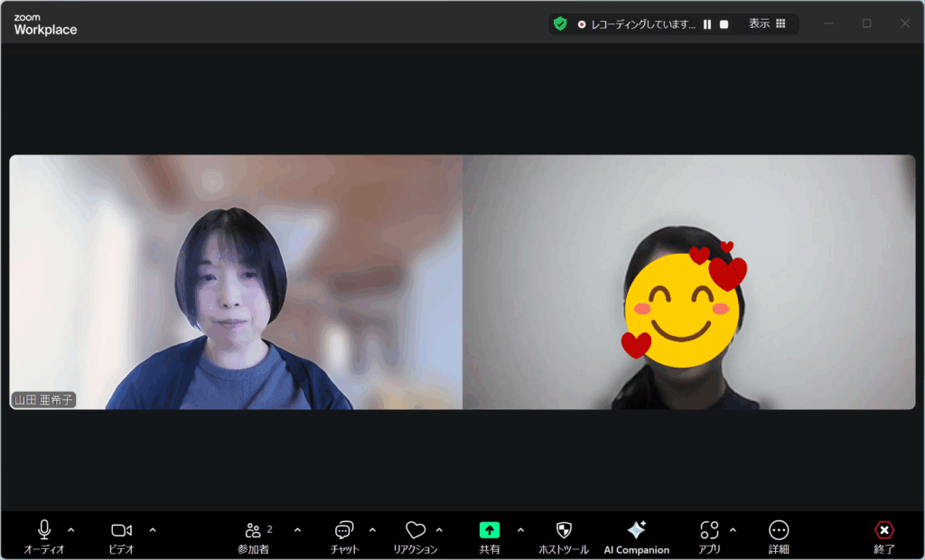Image resolution: width=925 pixels, height=560 pixels.
Task: Pause the recording
Action: point(707,24)
